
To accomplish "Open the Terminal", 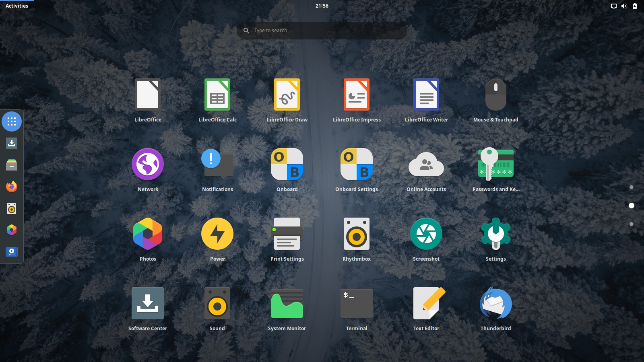I will point(357,303).
